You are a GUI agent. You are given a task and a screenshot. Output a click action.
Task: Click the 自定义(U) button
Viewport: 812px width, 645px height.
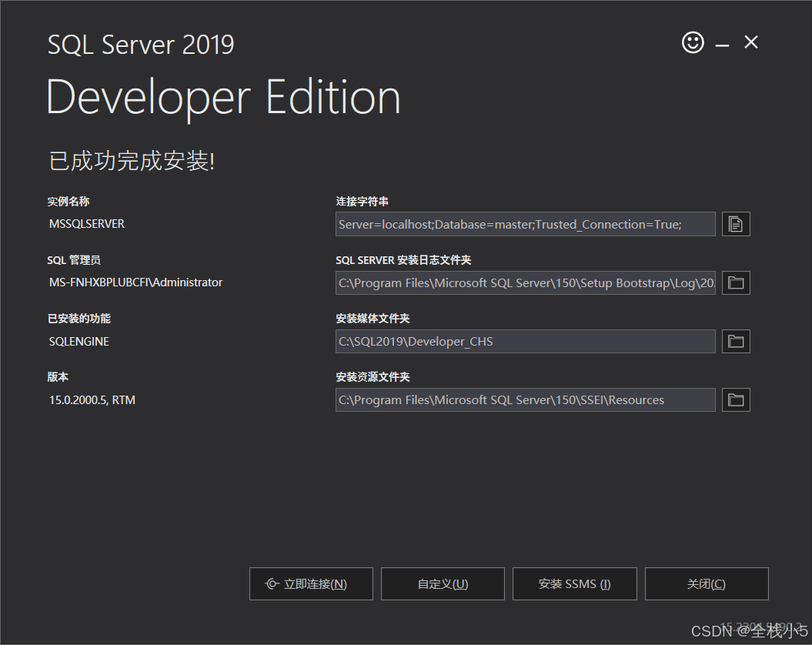click(443, 584)
